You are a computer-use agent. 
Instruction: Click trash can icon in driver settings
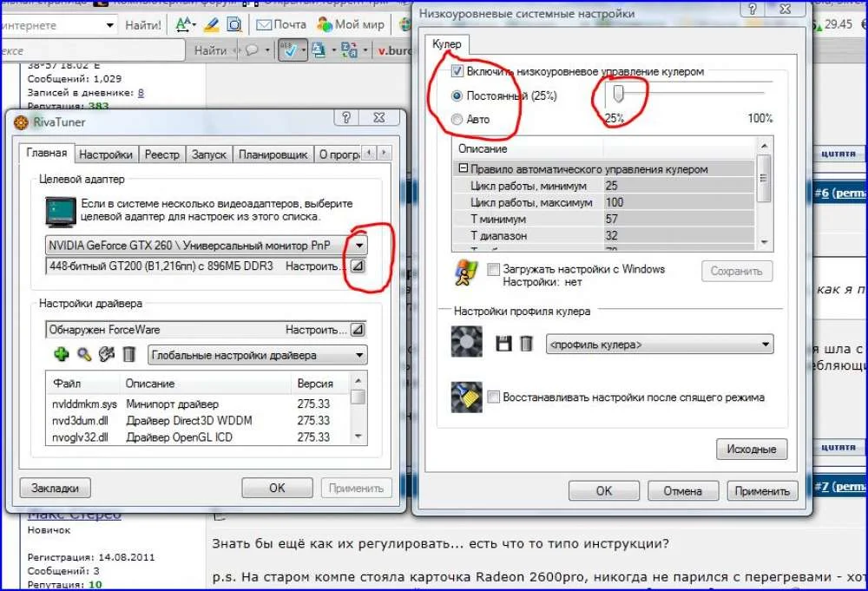(129, 354)
